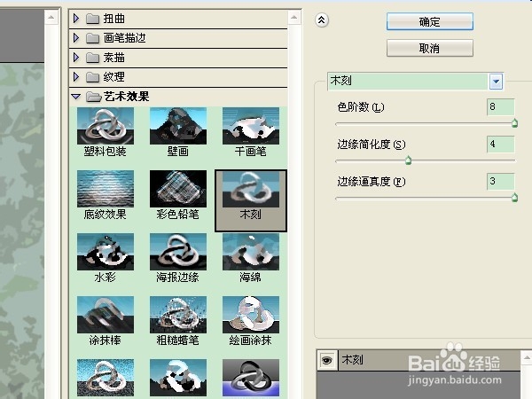Confirm with the 确定 button

[429, 21]
